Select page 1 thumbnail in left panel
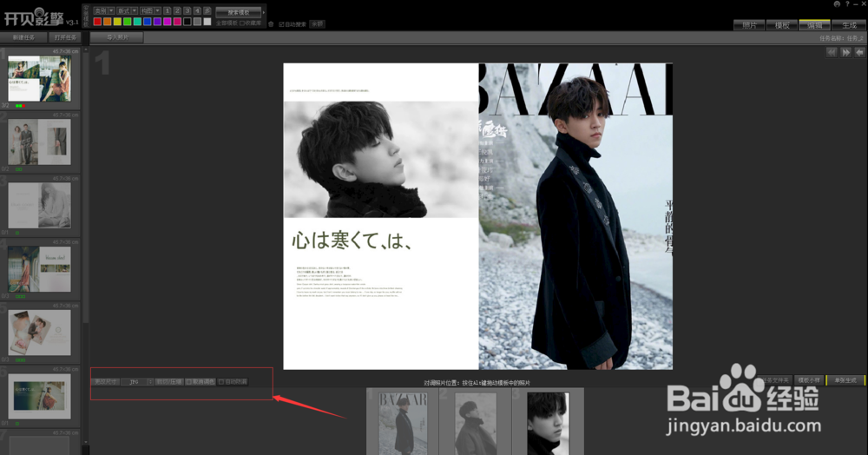The image size is (868, 455). (x=39, y=78)
